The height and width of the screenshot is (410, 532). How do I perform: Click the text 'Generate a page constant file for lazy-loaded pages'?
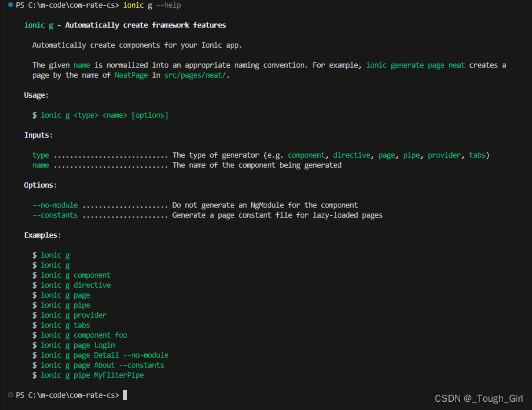pos(277,215)
